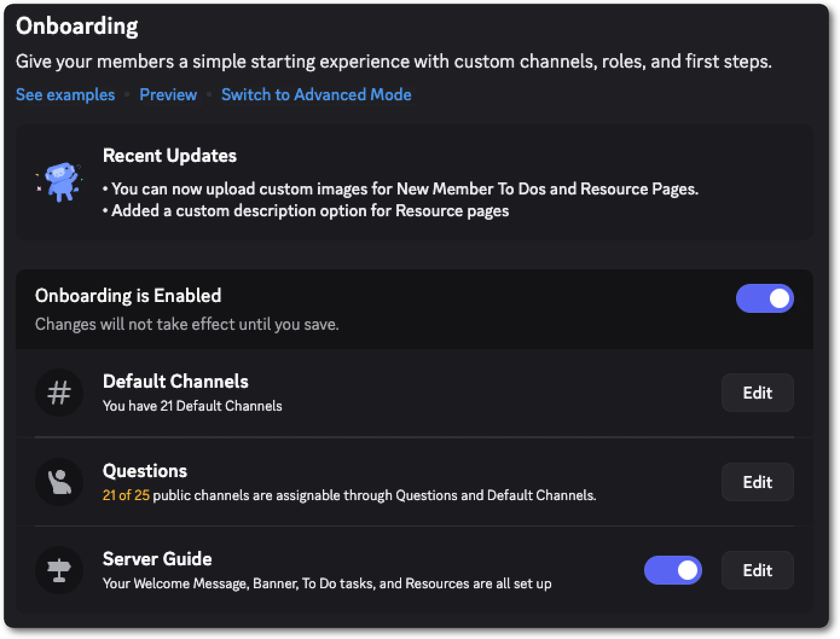The height and width of the screenshot is (639, 840).
Task: Open the Preview link
Action: coord(168,94)
